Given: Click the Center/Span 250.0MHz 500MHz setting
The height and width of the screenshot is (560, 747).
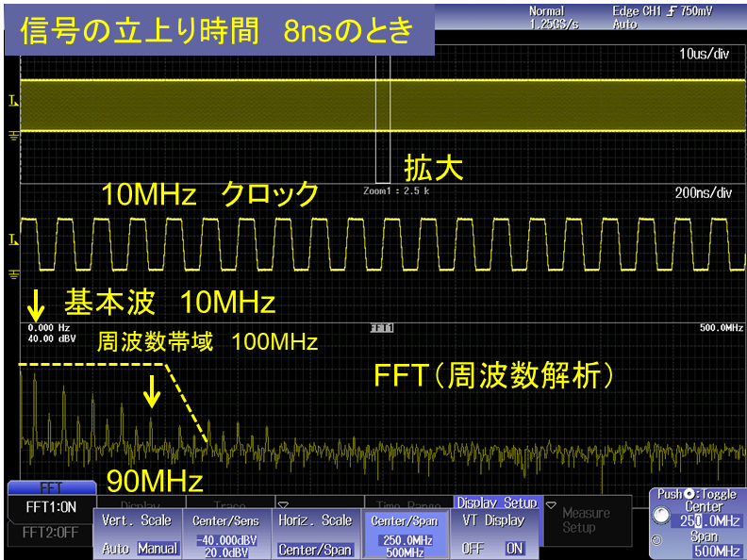Looking at the screenshot, I should point(404,545).
